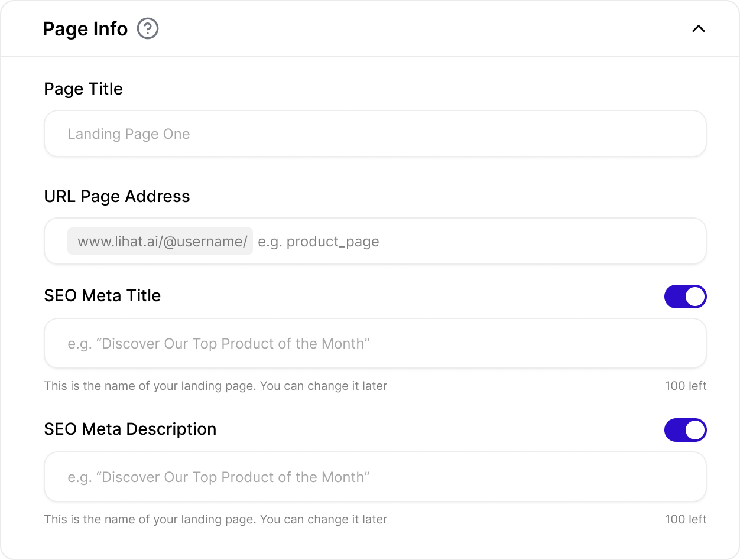Click the Landing Page One placeholder text
Screen dimensions: 740x560
click(129, 134)
